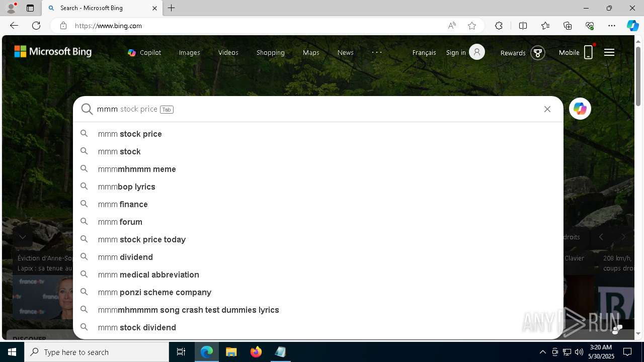Select suggestion 'mmm stock'
This screenshot has width=644, height=362.
click(318, 151)
